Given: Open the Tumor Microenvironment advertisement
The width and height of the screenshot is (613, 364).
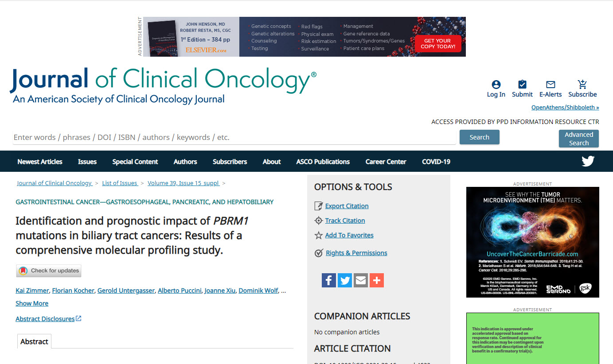Looking at the screenshot, I should point(533,242).
